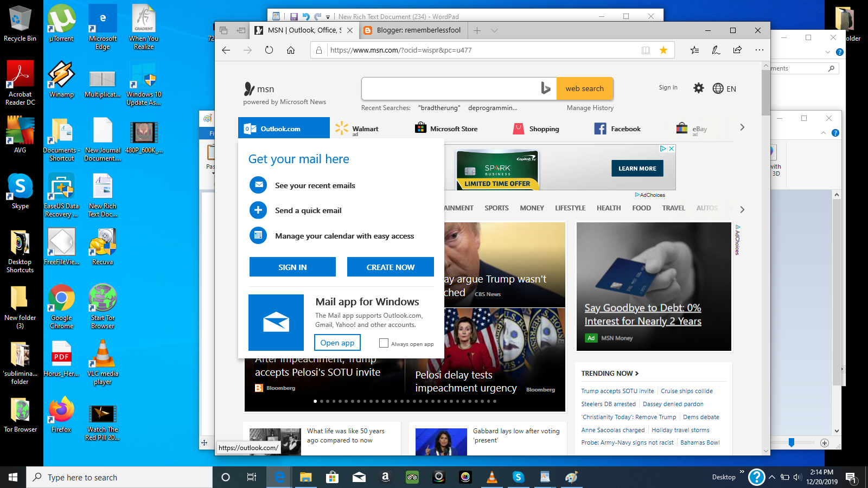This screenshot has height=488, width=868.
Task: Open MSN settings gear
Action: pyautogui.click(x=699, y=88)
